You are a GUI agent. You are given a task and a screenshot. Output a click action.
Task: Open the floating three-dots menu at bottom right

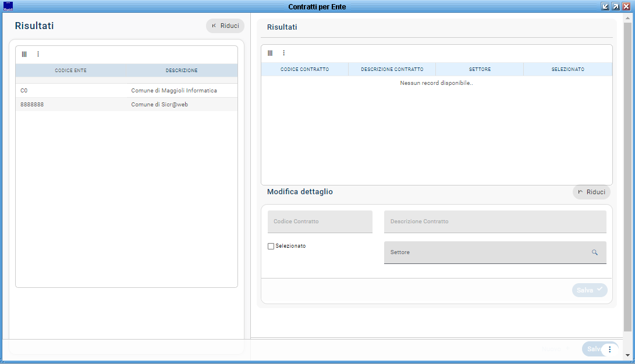coord(609,349)
